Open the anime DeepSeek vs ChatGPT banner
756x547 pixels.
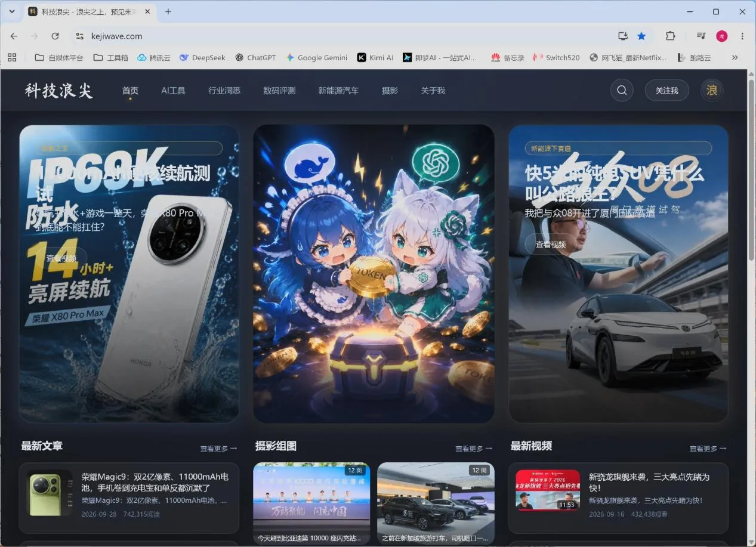click(374, 274)
